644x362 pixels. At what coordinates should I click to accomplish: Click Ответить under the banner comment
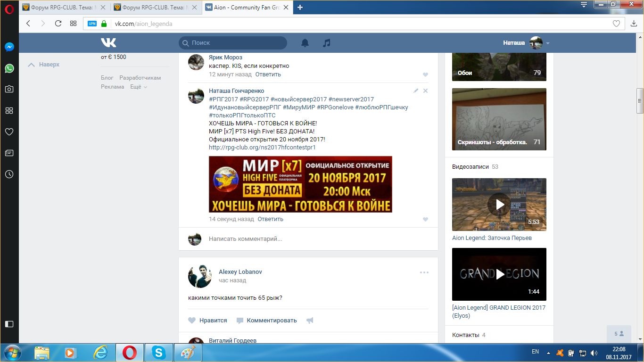tap(270, 219)
